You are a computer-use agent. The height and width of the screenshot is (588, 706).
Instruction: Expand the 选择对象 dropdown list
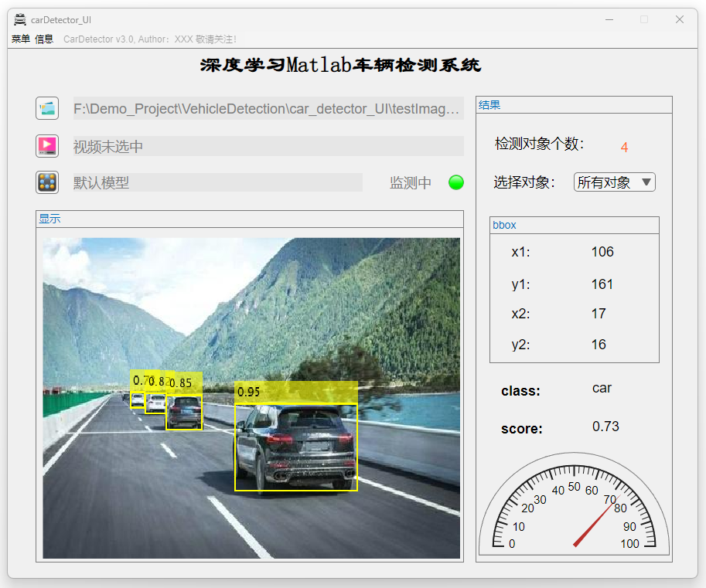[615, 182]
